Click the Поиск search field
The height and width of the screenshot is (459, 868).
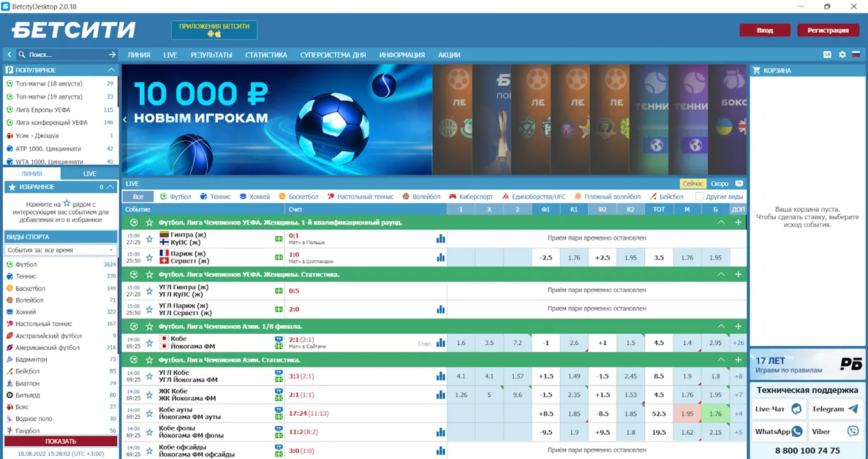tap(67, 55)
